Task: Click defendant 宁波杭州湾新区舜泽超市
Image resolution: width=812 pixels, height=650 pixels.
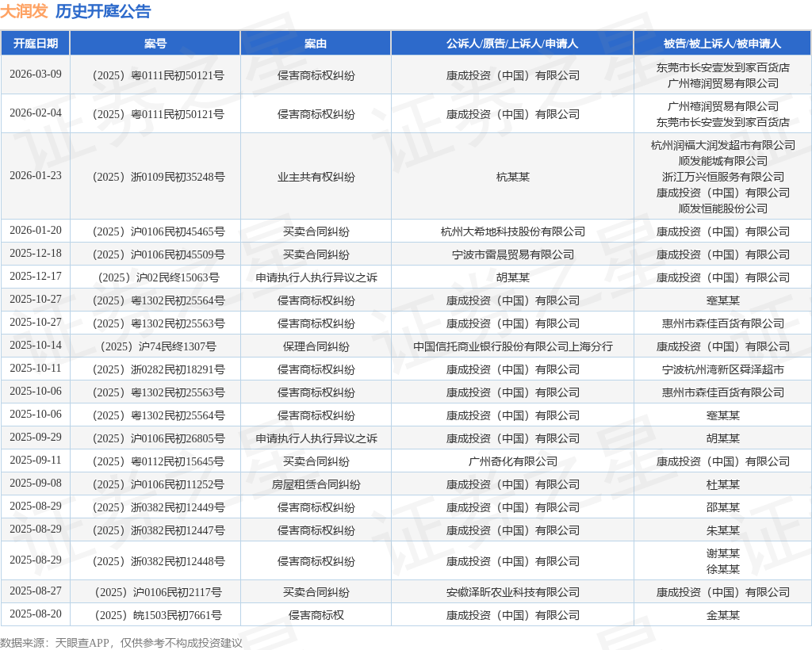Action: pyautogui.click(x=723, y=369)
